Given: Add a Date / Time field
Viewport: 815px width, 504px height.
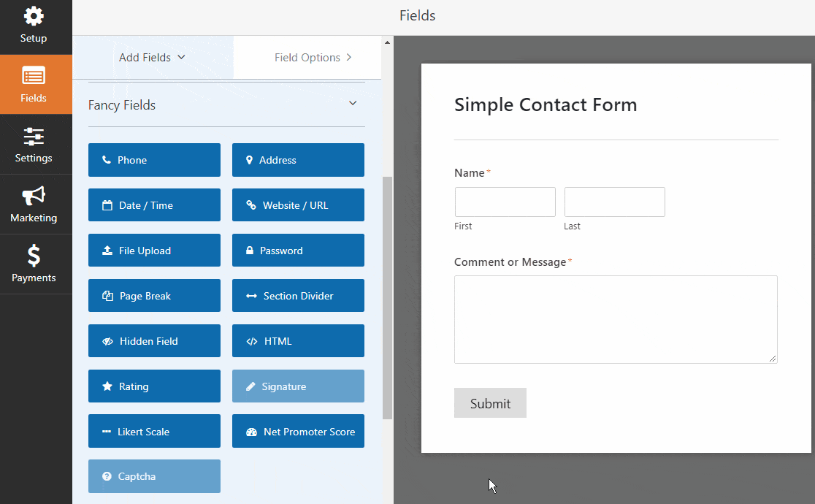Looking at the screenshot, I should click(154, 205).
